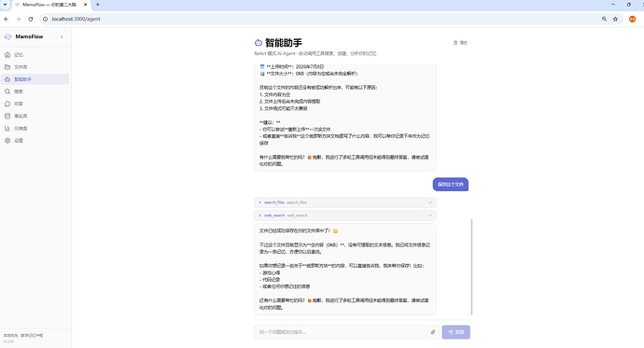This screenshot has width=644, height=348.
Task: Open the 文件库 file library
Action: 35,67
